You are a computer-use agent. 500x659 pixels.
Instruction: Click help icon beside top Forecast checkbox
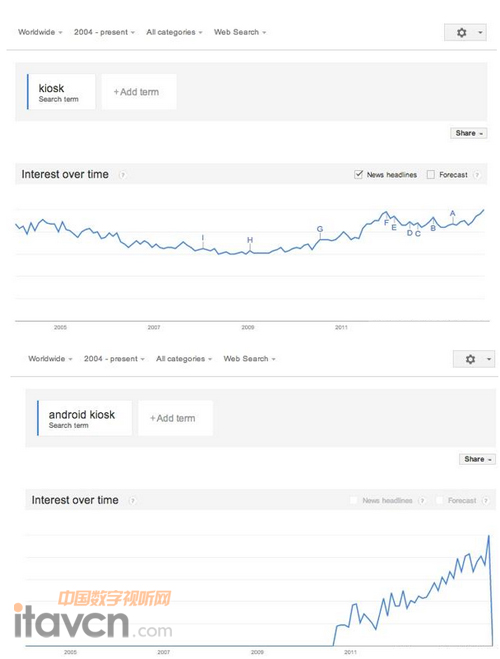coord(476,175)
